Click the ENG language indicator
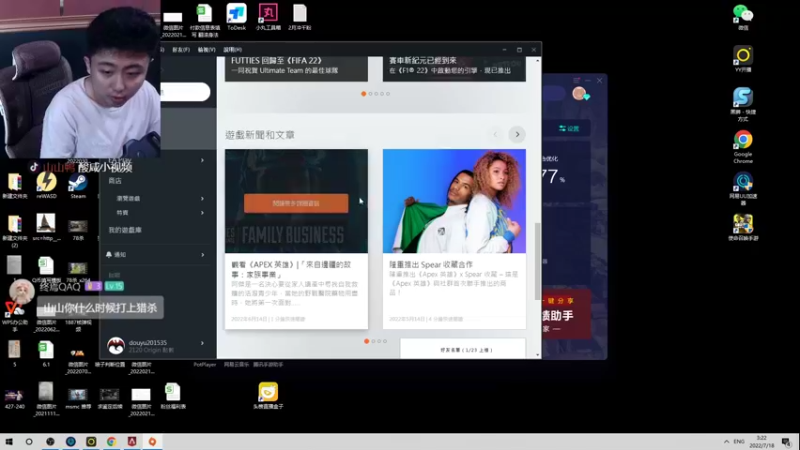Screen dimensions: 800x450 [738, 442]
